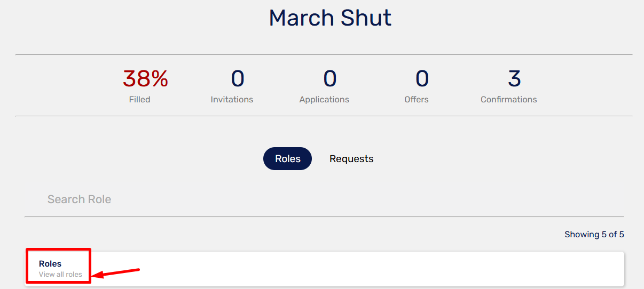The image size is (644, 289).
Task: Switch to the Roles tab
Action: [287, 158]
